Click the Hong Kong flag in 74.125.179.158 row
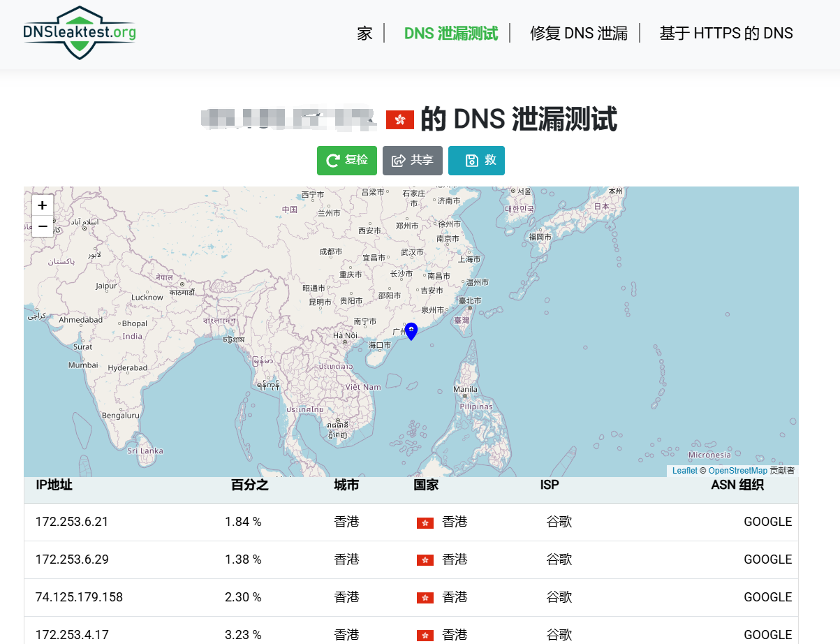 pos(425,598)
